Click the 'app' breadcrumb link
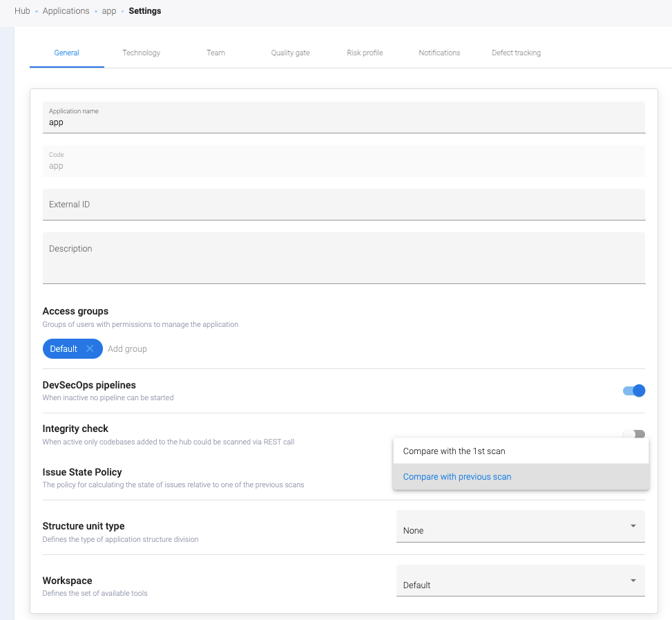 click(x=109, y=11)
